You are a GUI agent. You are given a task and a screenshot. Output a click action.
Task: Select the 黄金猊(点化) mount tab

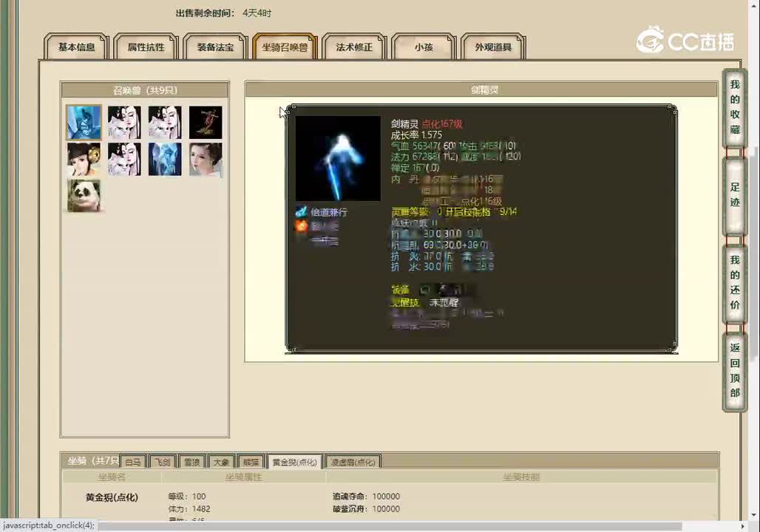(x=295, y=462)
